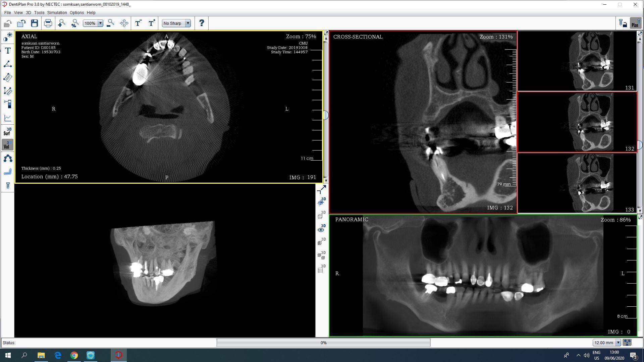Zoom in with the plus magnifier

61,23
